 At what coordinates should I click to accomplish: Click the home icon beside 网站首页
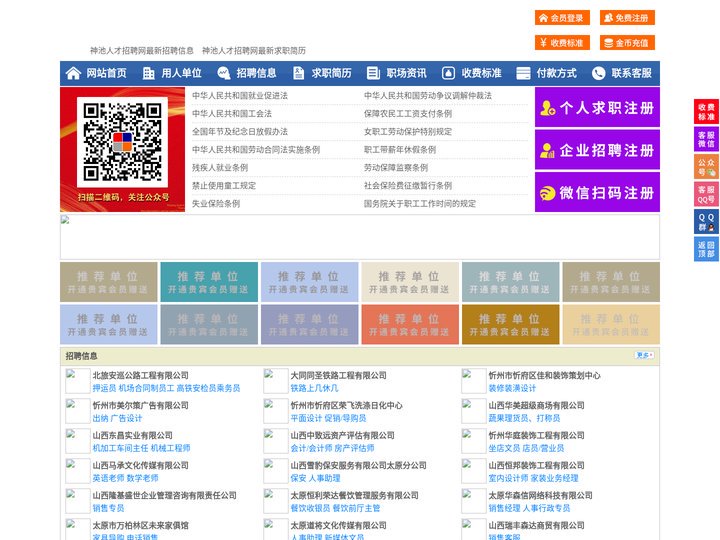pos(73,73)
